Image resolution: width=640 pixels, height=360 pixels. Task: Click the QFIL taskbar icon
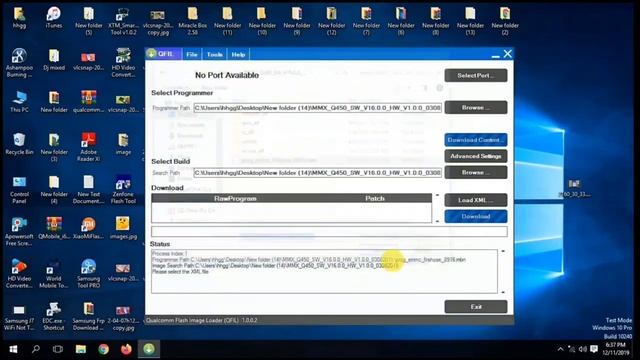coord(149,349)
